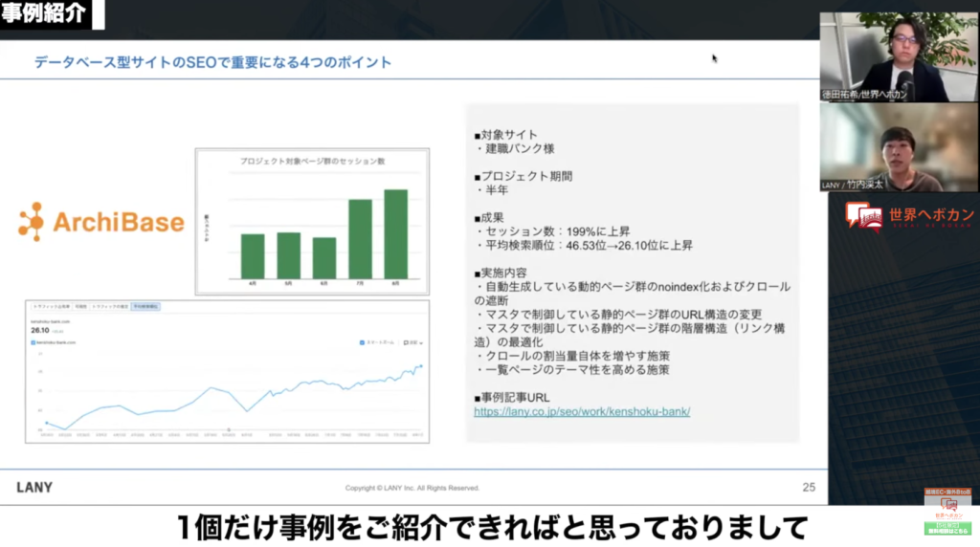This screenshot has height=547, width=980.
Task: Open the kenshoku-bank case study URL link
Action: (x=582, y=411)
